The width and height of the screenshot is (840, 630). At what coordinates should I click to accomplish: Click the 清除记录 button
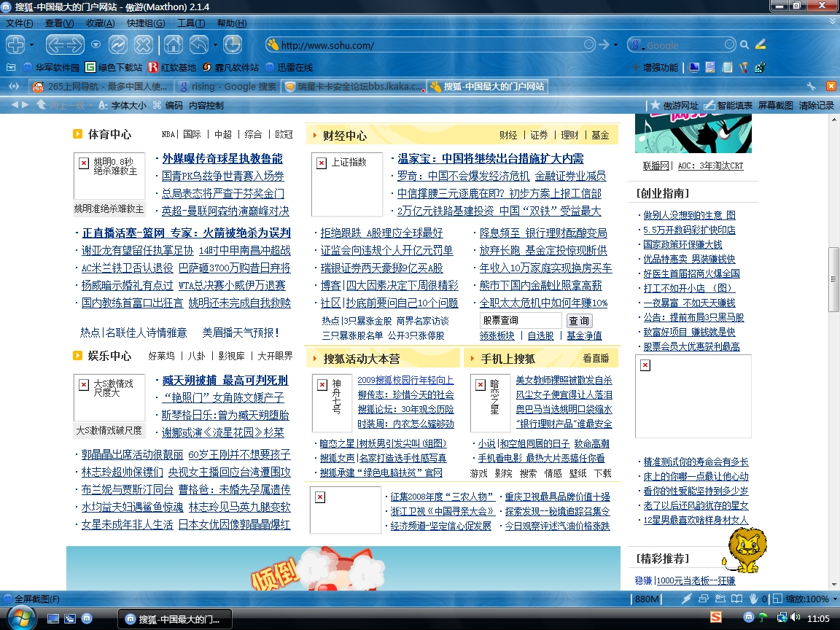817,105
